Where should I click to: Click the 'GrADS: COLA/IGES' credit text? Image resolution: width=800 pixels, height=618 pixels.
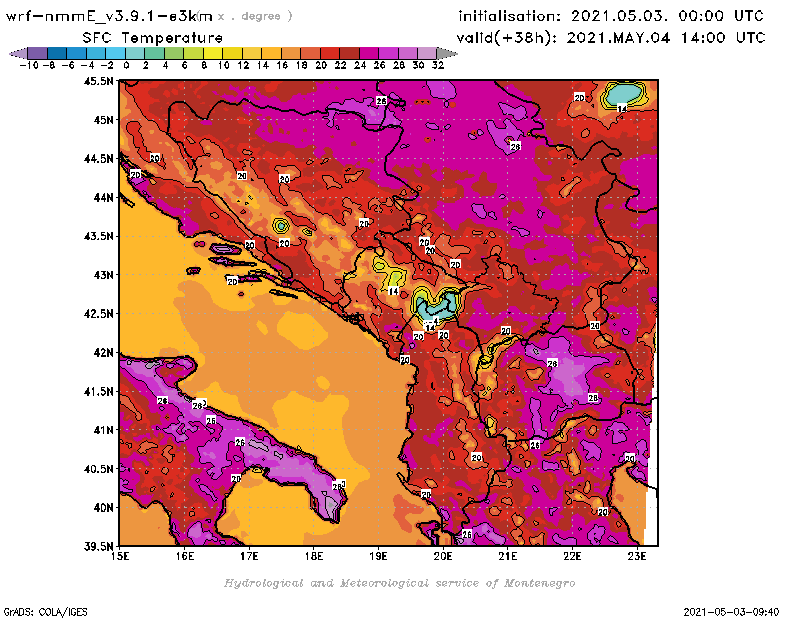(x=45, y=612)
